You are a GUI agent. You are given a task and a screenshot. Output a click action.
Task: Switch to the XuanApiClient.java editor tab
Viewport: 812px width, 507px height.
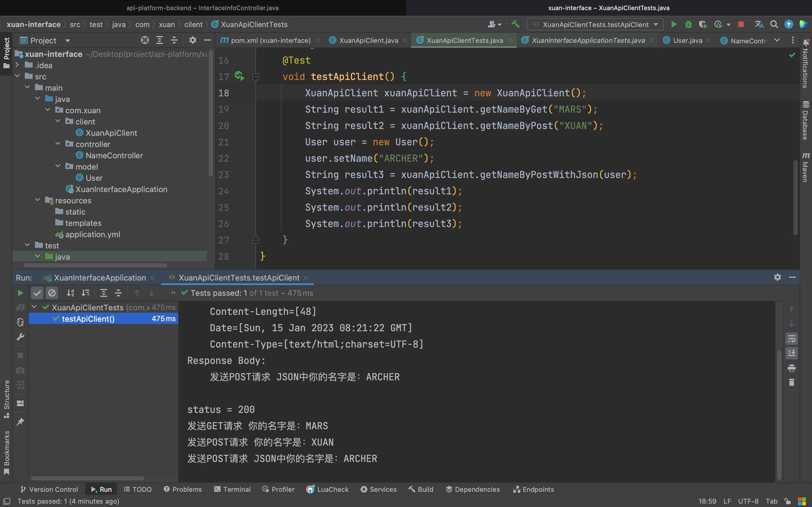(368, 41)
